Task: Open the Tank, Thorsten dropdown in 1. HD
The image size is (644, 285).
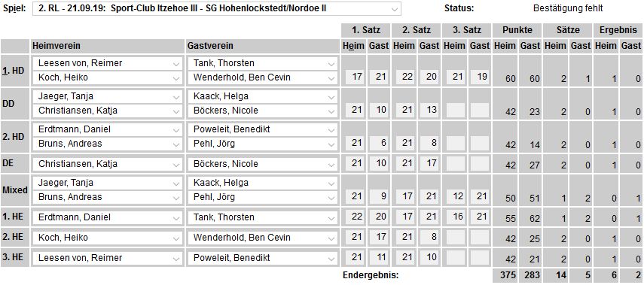Action: pos(262,63)
